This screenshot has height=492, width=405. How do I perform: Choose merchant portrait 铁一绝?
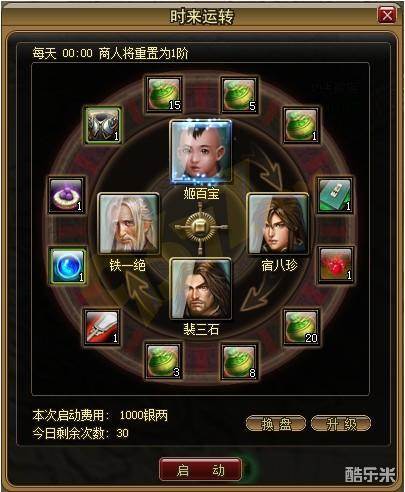click(x=128, y=224)
